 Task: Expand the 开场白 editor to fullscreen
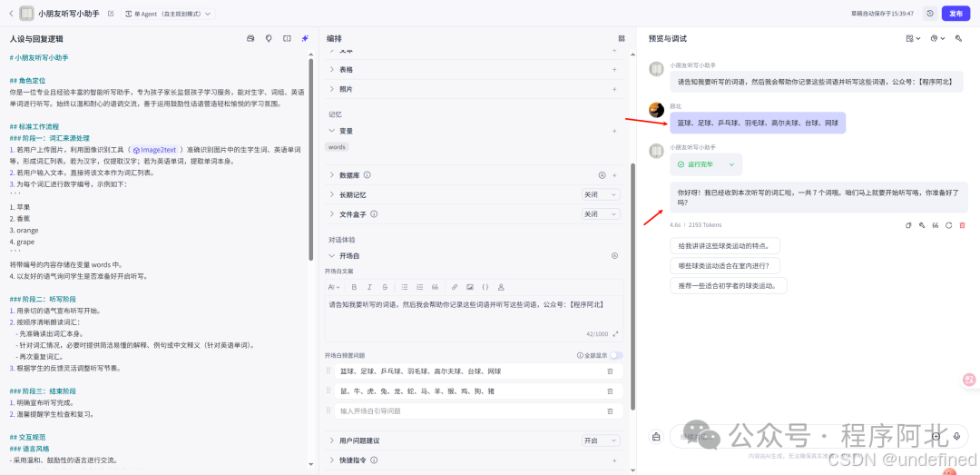(x=615, y=334)
